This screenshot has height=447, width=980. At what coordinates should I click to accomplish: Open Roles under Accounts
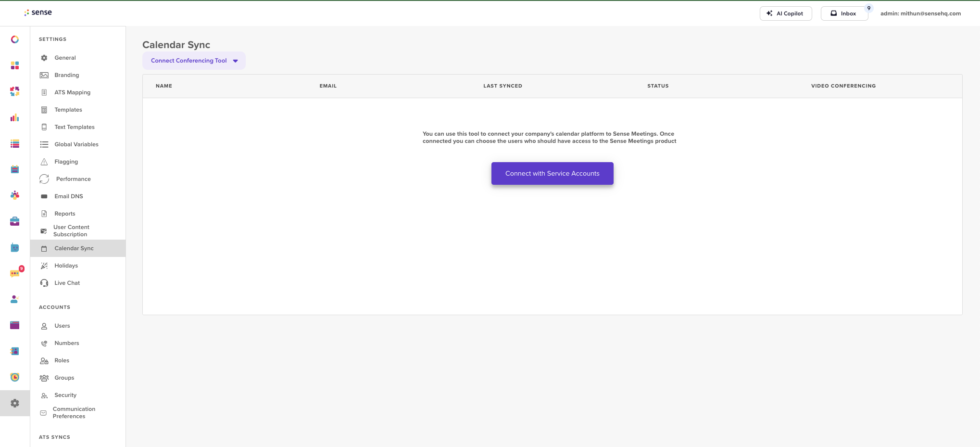pos(62,360)
